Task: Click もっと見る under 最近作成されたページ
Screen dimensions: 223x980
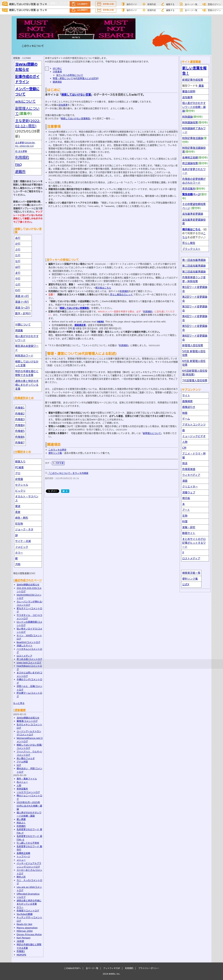Action: point(19,703)
